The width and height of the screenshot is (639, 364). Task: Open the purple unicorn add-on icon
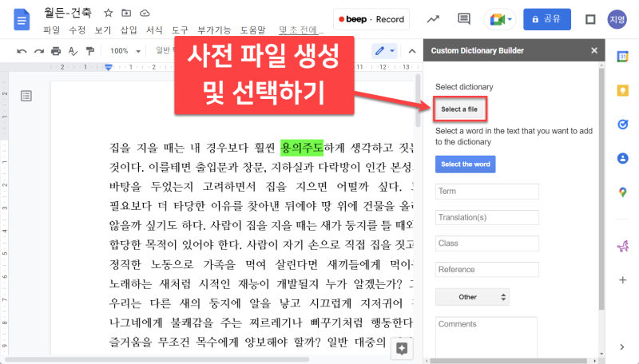623,246
